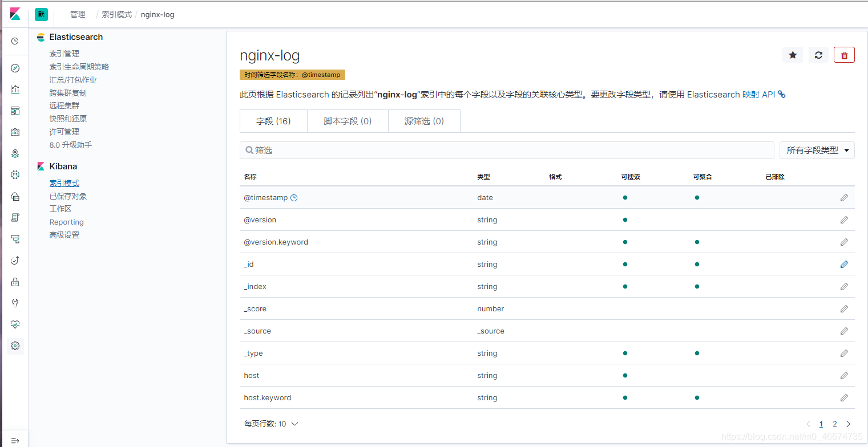Switch to 源筛选 (0) tab

[424, 121]
